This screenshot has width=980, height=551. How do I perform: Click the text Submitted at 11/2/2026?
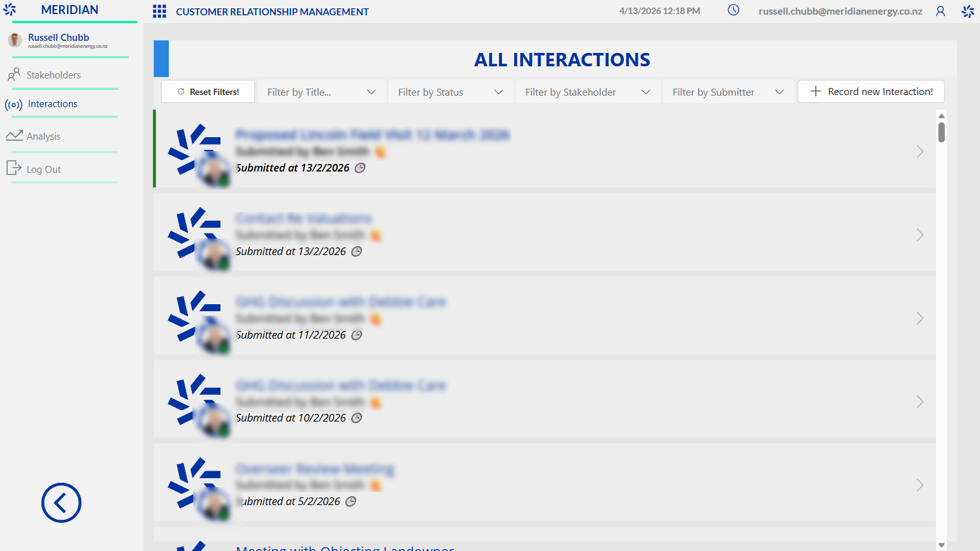click(291, 335)
